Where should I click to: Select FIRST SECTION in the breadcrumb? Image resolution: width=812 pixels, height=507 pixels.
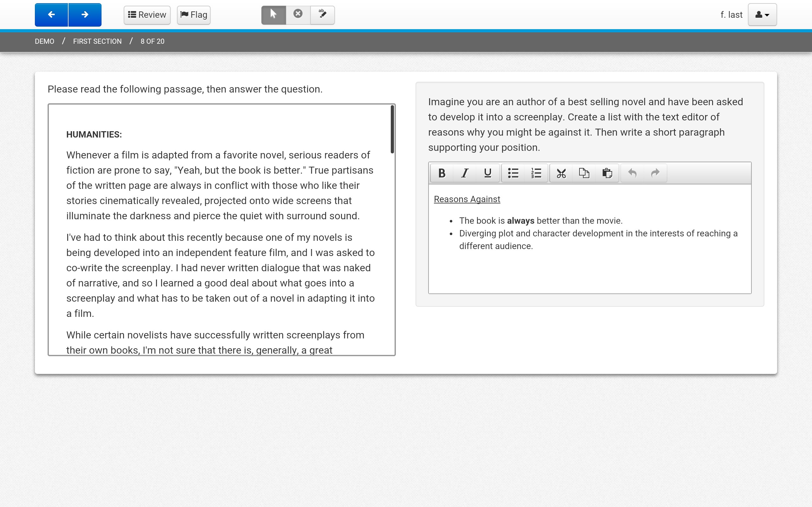pyautogui.click(x=97, y=41)
